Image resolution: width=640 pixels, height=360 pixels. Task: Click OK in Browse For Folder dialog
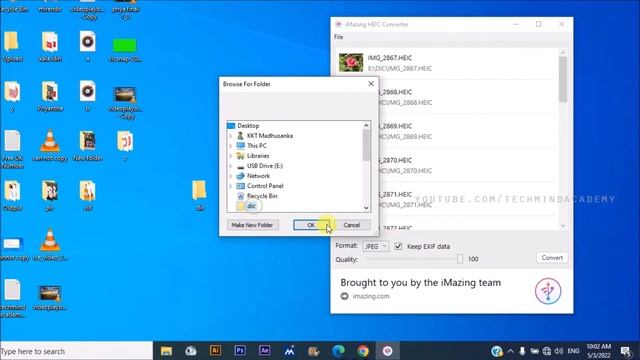pyautogui.click(x=311, y=225)
